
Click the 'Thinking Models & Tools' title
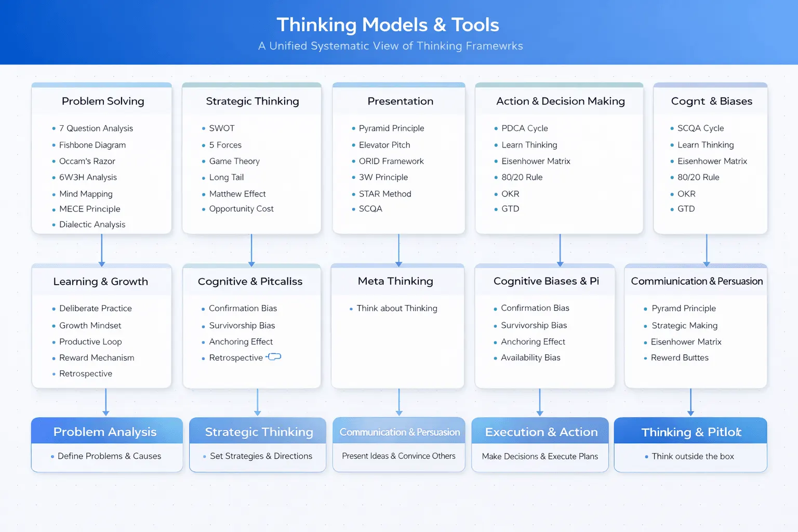(388, 24)
